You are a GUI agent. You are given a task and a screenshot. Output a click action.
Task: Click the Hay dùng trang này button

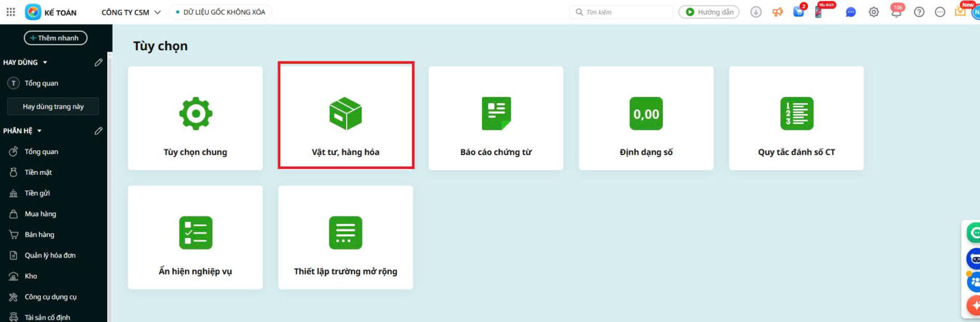53,107
